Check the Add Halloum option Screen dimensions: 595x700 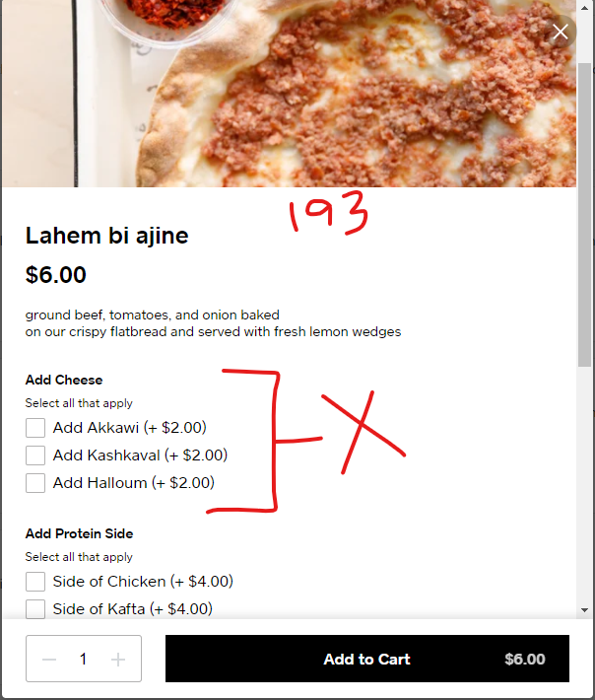pyautogui.click(x=35, y=483)
